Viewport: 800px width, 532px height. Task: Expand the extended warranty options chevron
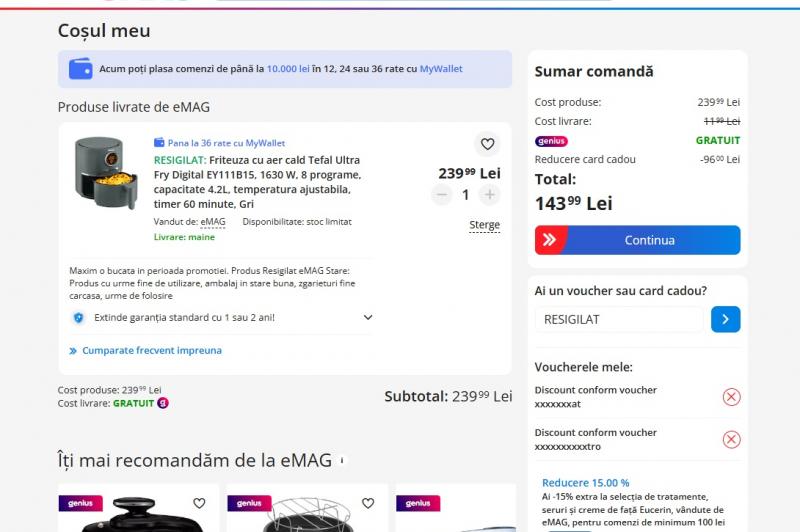[x=368, y=317]
